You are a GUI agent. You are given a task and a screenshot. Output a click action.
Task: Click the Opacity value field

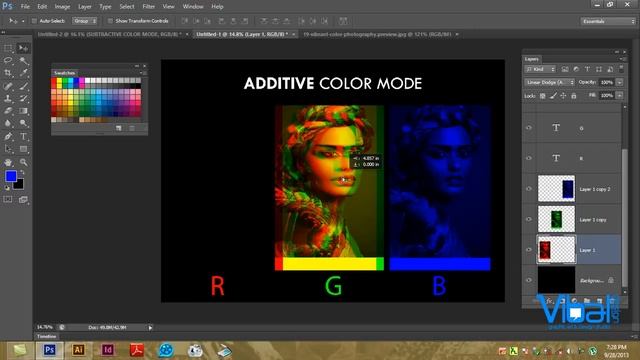[x=607, y=82]
